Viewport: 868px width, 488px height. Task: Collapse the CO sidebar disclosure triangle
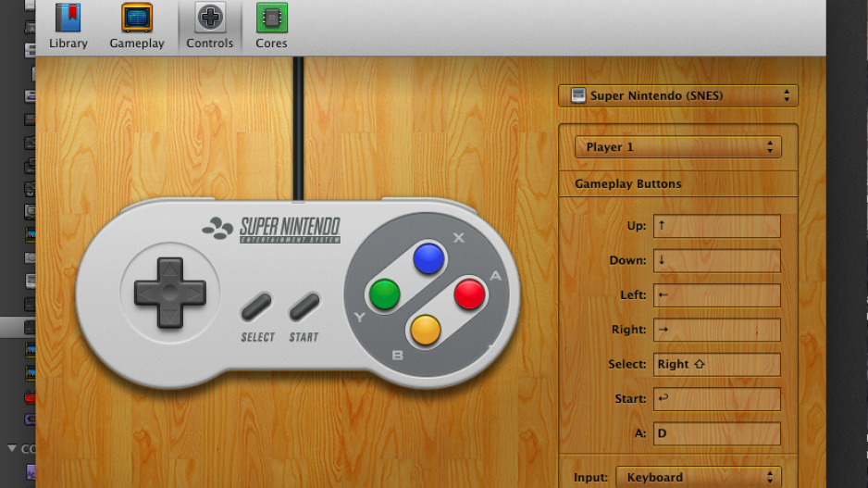(12, 448)
